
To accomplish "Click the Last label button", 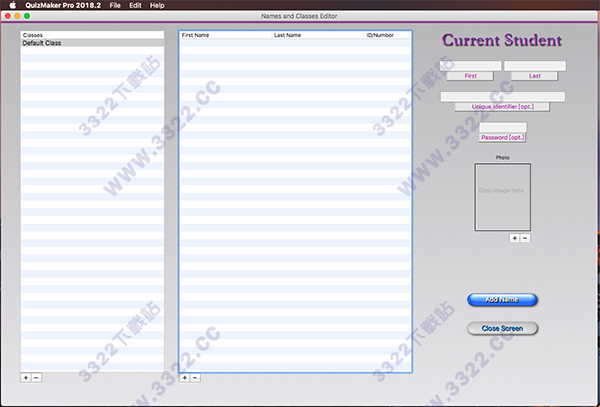I will pyautogui.click(x=535, y=76).
